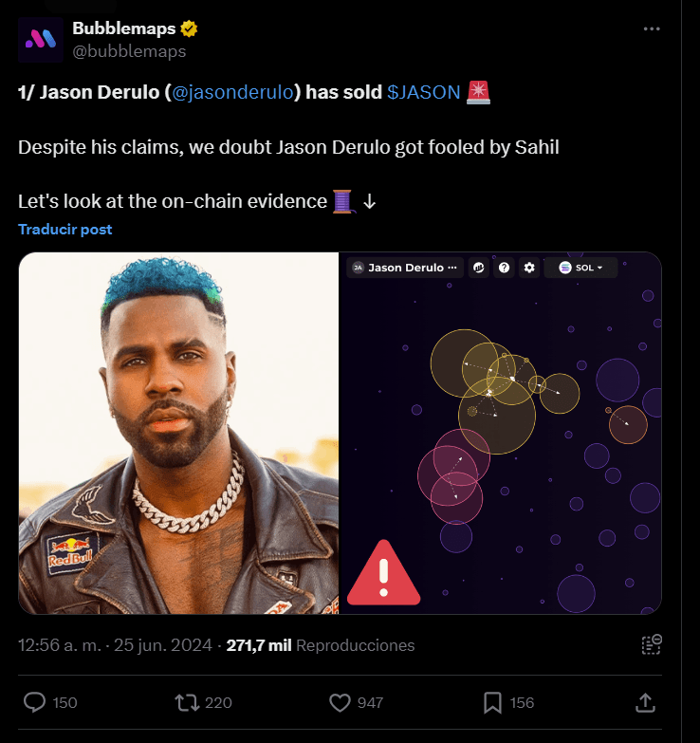Bookmark this post

pos(492,702)
